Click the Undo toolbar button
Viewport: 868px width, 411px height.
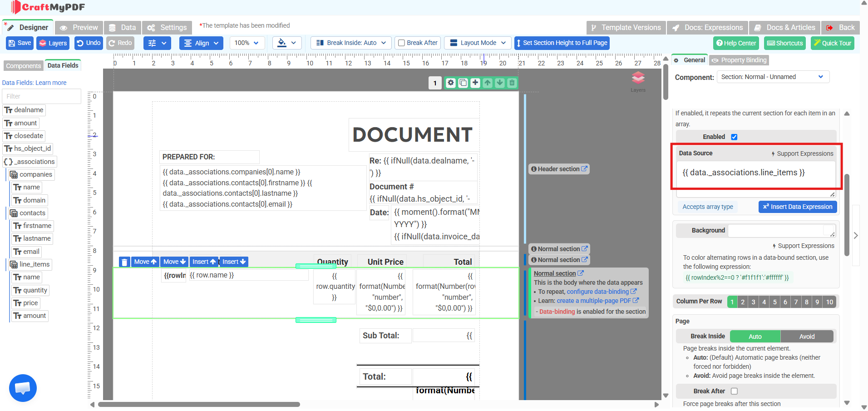tap(89, 43)
